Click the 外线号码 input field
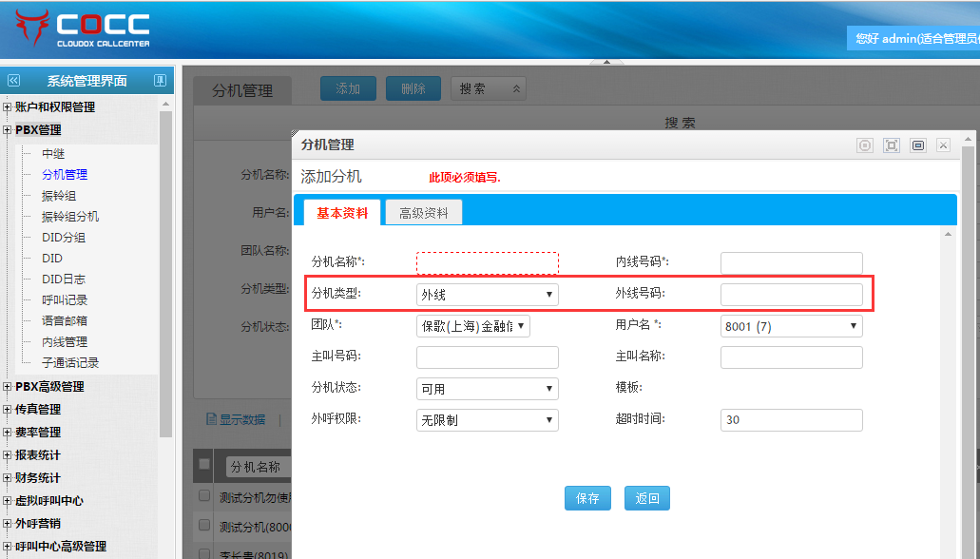This screenshot has width=980, height=559. [791, 295]
